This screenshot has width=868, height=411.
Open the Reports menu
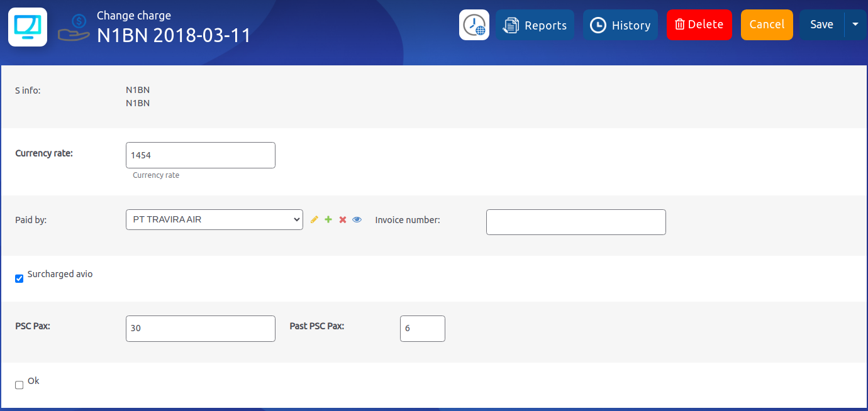(x=535, y=25)
